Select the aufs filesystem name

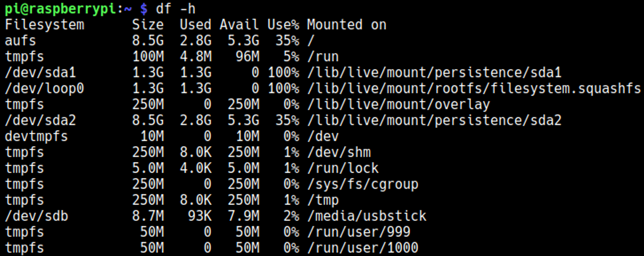[20, 41]
